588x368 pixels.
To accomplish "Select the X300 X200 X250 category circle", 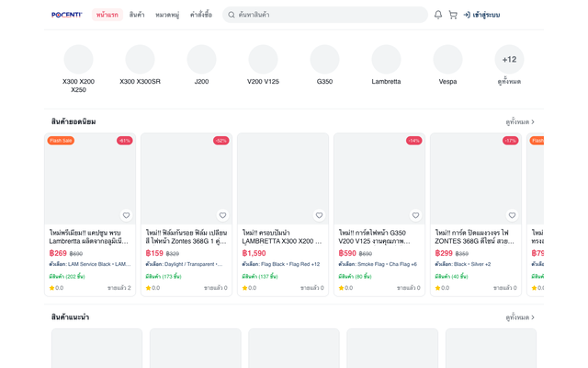I will pyautogui.click(x=78, y=59).
